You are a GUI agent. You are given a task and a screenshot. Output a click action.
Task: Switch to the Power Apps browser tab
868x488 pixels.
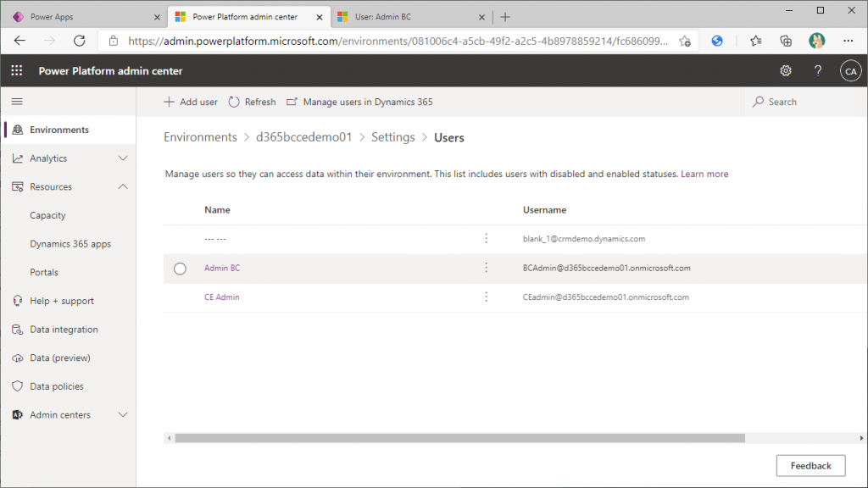[x=86, y=17]
